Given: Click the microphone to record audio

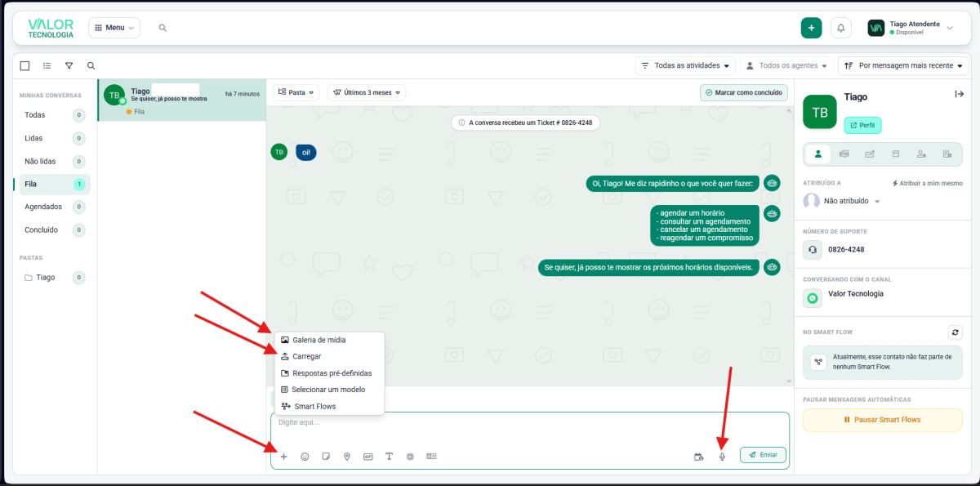Looking at the screenshot, I should [x=722, y=457].
